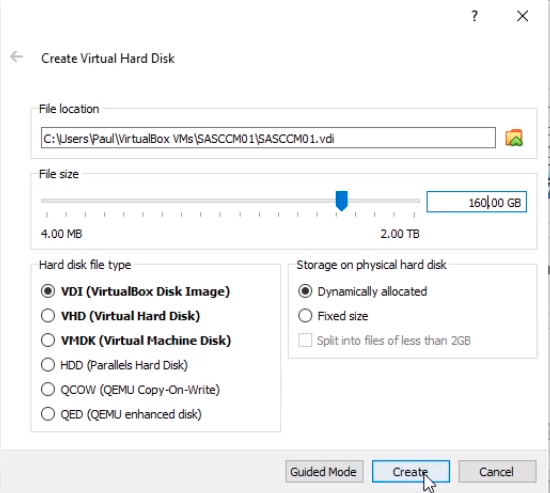Click the file size slider handle
The width and height of the screenshot is (550, 493).
pos(341,201)
